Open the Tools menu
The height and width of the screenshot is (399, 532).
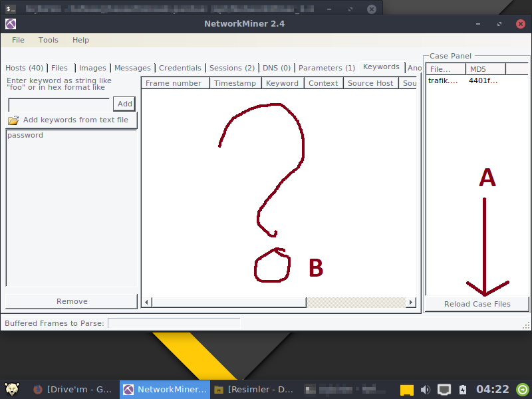coord(48,40)
